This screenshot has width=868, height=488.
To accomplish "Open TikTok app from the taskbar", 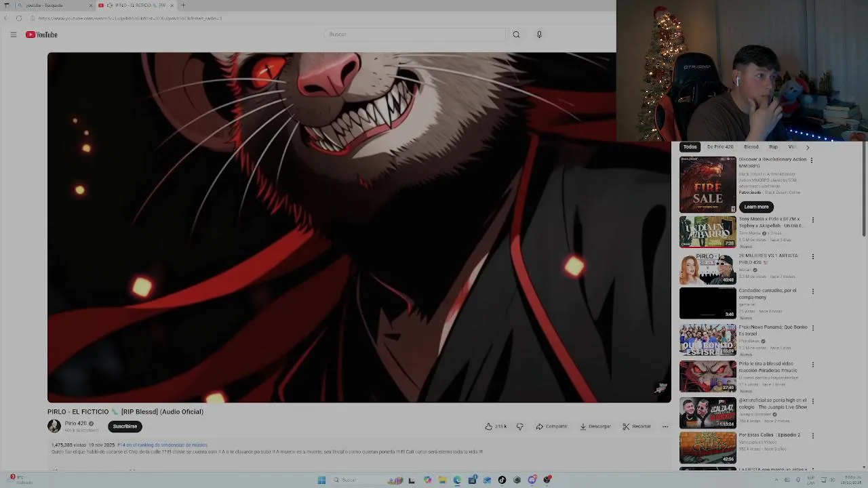I will click(502, 480).
